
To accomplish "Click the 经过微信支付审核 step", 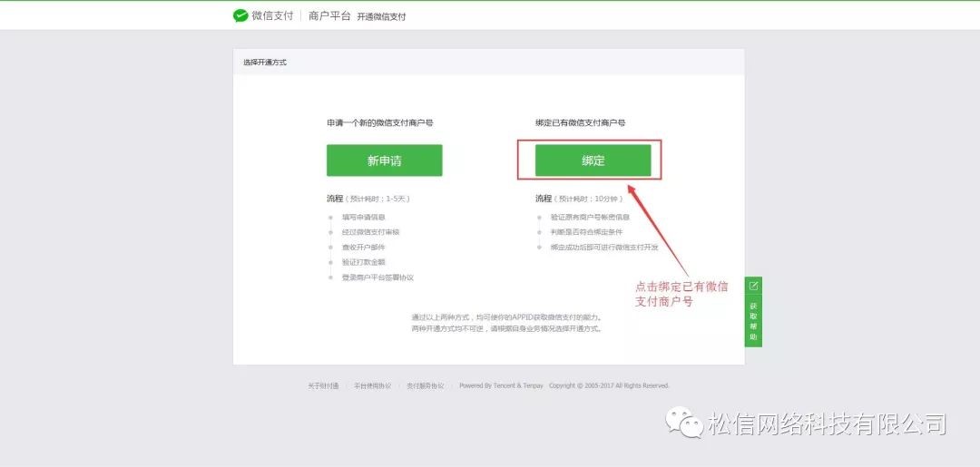I will pyautogui.click(x=370, y=232).
